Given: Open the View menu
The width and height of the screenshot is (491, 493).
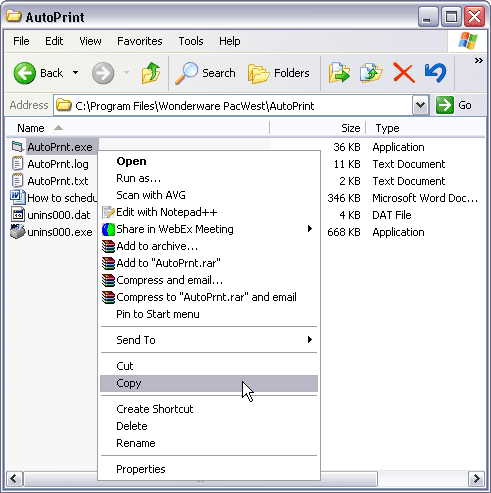Looking at the screenshot, I should click(90, 41).
